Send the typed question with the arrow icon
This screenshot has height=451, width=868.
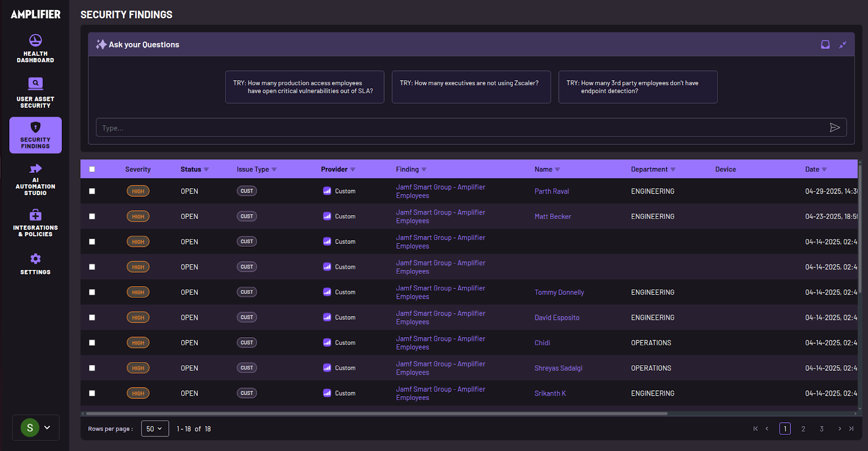tap(835, 127)
